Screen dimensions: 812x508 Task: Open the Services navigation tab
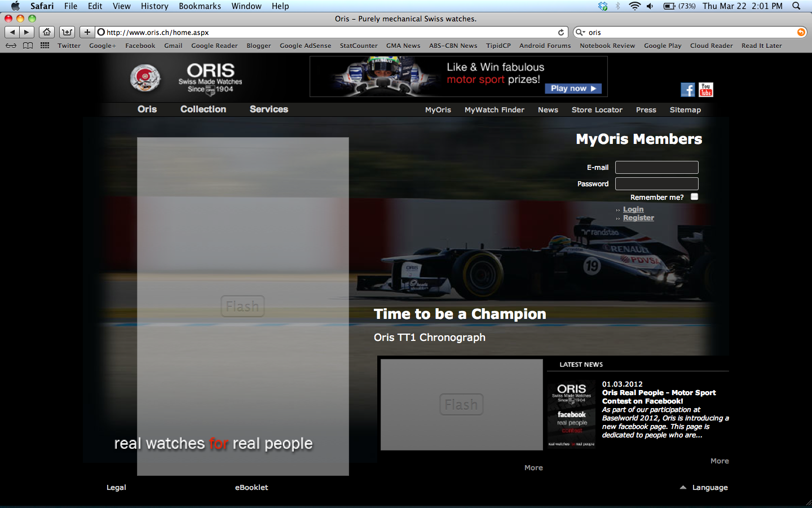coord(269,110)
